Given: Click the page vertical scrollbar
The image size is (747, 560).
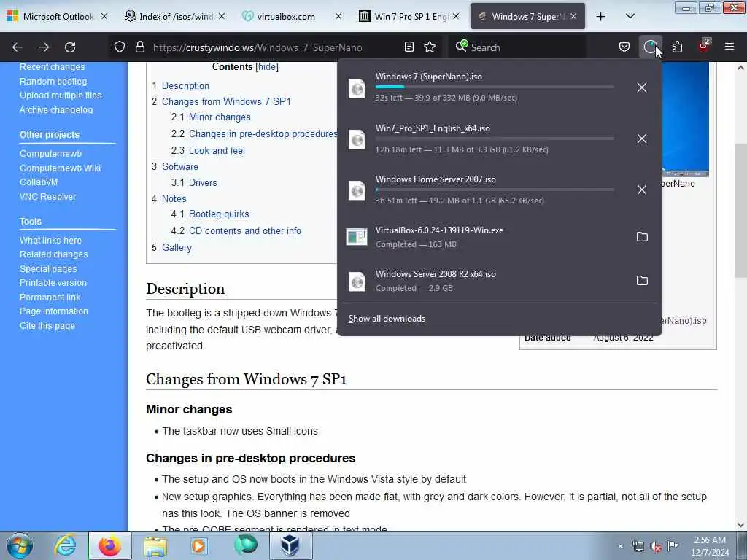Looking at the screenshot, I should [740, 209].
